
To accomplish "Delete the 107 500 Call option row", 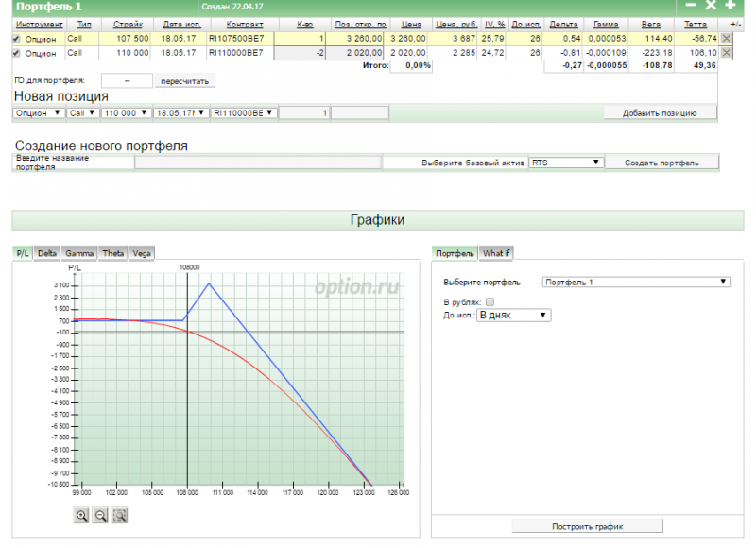I will click(726, 38).
